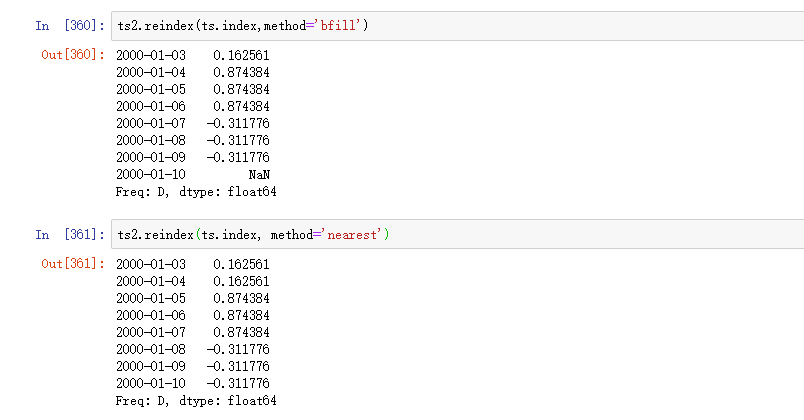The image size is (804, 420).
Task: Click the 2000-01-08 date in Out[361]
Action: pyautogui.click(x=151, y=349)
